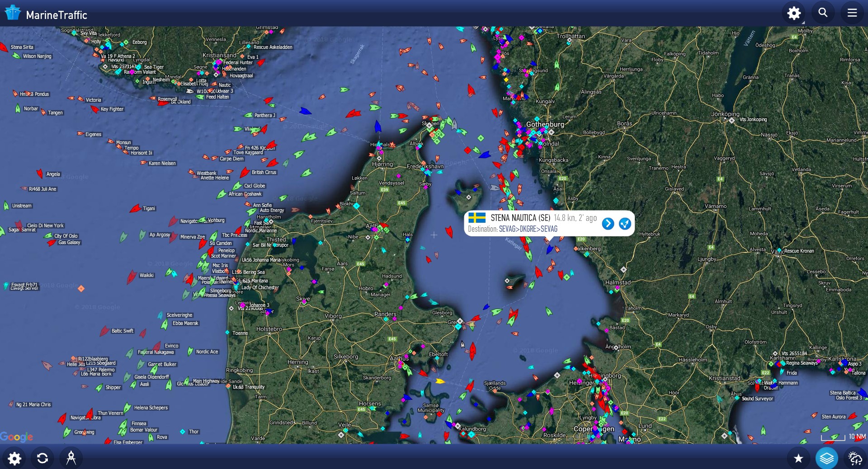This screenshot has width=868, height=469.
Task: Select the green ship marker beside Nordic Ace
Action: tap(190, 352)
